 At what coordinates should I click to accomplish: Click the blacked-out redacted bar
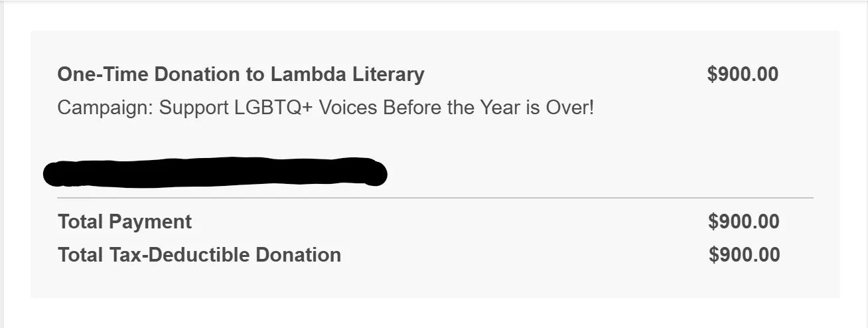[x=214, y=173]
